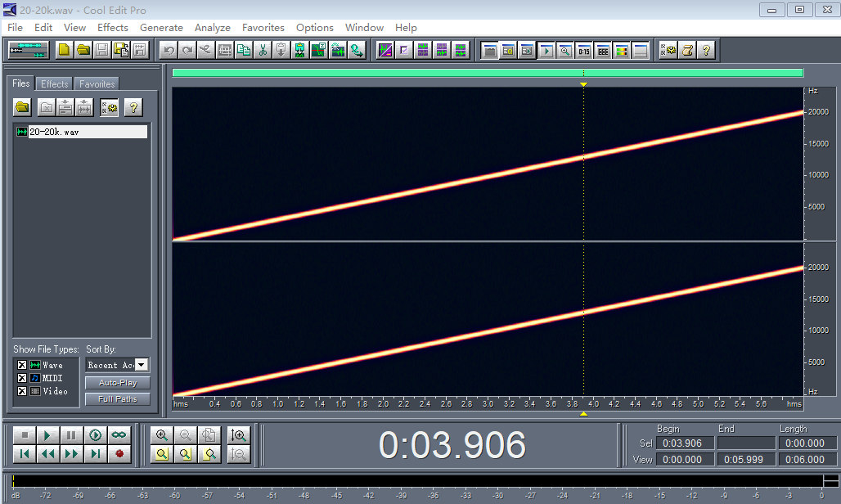Click the Sel Begin time field

click(685, 443)
